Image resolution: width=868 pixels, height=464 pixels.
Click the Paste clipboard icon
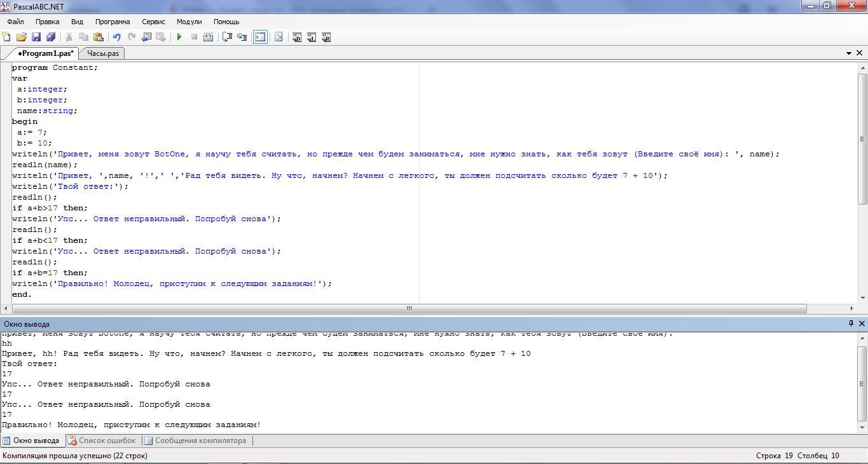coord(98,38)
